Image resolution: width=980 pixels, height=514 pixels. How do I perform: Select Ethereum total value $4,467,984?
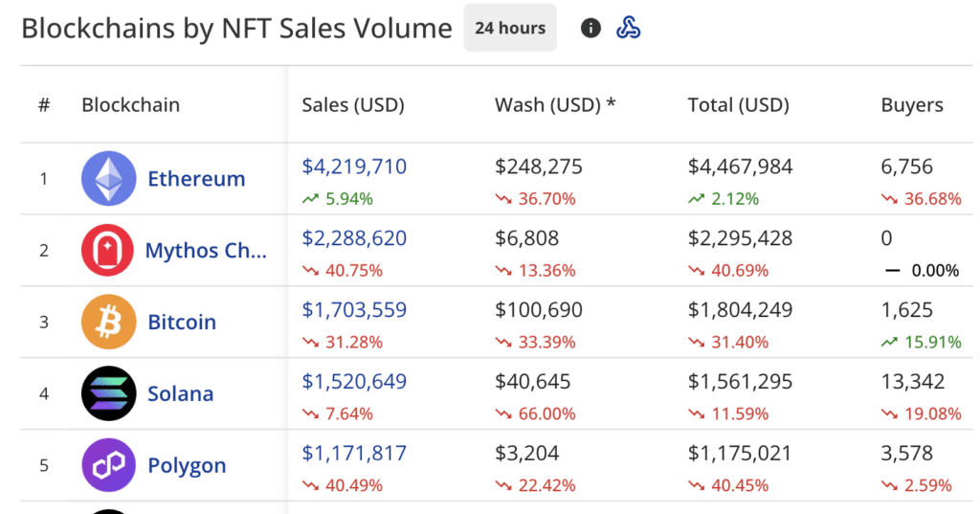(740, 167)
